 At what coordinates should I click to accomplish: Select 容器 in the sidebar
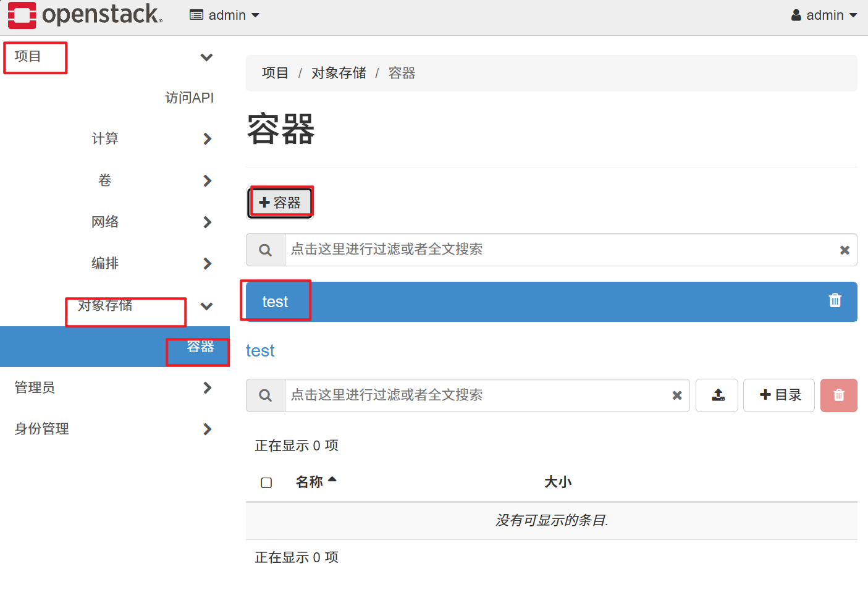[x=115, y=347]
